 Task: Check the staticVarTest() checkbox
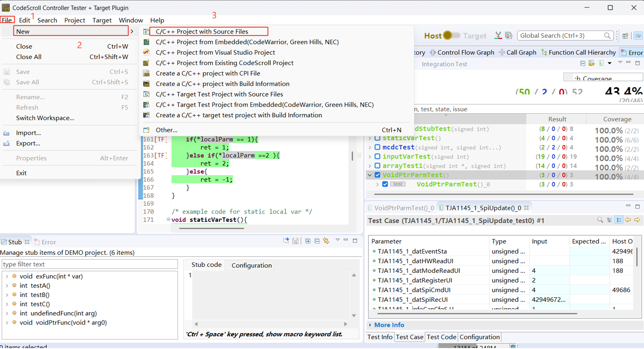pyautogui.click(x=378, y=138)
